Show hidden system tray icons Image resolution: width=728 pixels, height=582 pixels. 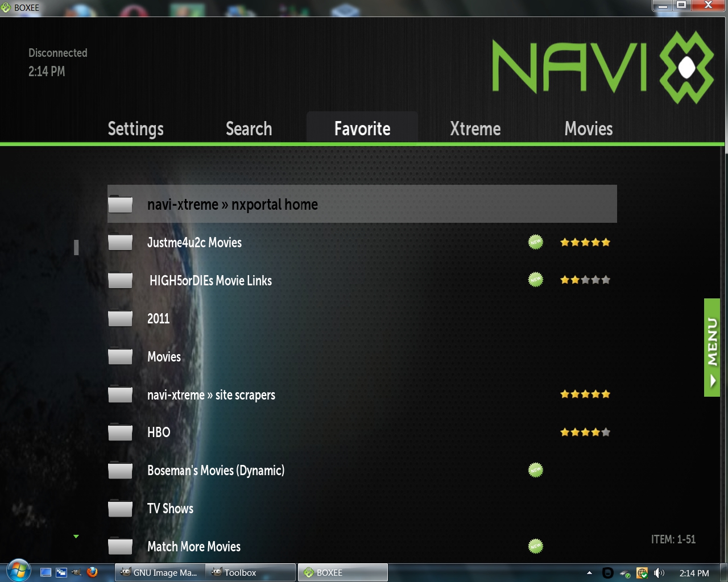[589, 573]
